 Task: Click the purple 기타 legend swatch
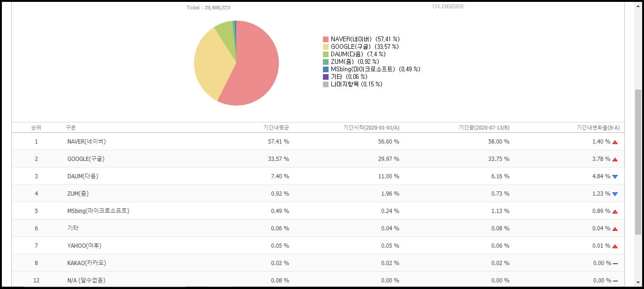coord(326,77)
